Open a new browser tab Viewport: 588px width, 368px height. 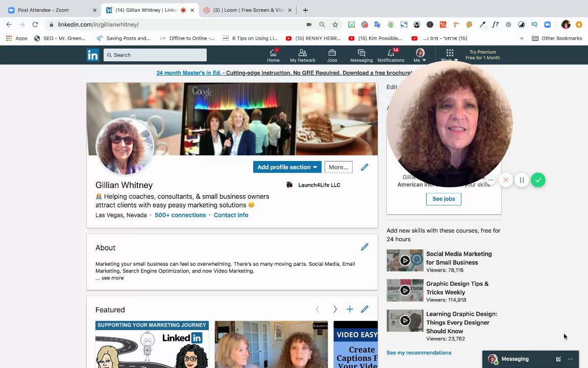[305, 10]
